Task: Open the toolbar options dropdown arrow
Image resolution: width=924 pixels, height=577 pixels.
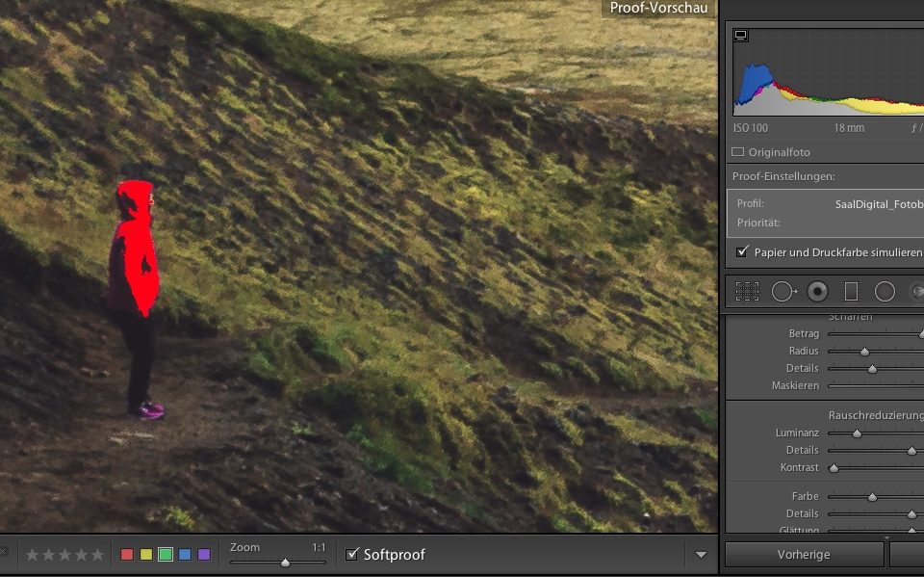Action: (701, 555)
